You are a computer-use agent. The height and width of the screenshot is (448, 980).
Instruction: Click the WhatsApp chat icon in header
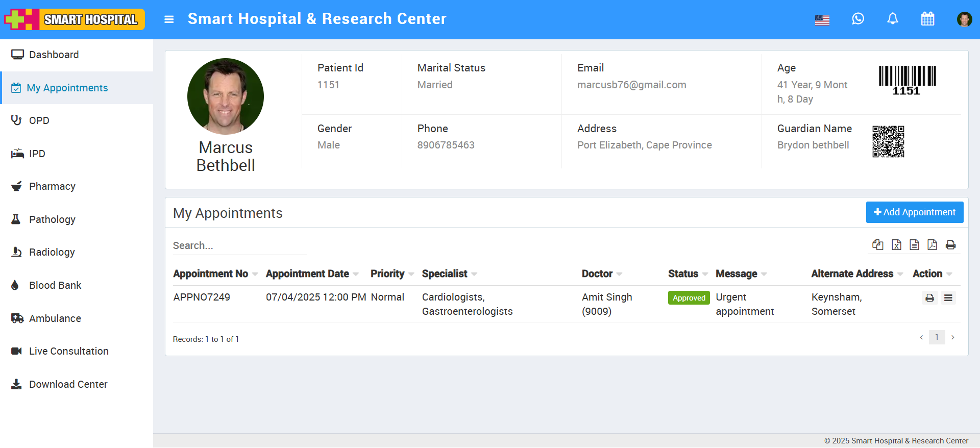click(x=858, y=19)
